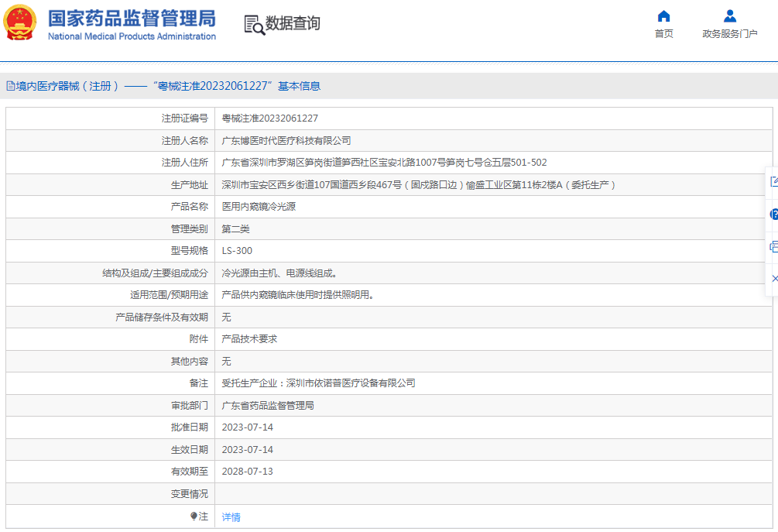Screen dimensions: 778x532
Task: Go to 首页 via the house icon
Action: [x=663, y=16]
